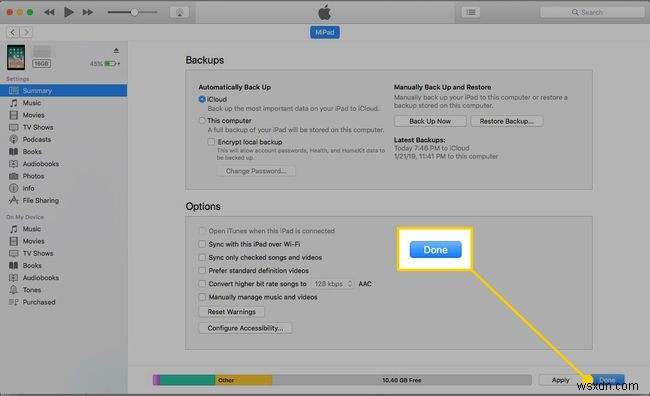The width and height of the screenshot is (650, 396).
Task: Click the 45% battery indicator
Action: coord(105,63)
